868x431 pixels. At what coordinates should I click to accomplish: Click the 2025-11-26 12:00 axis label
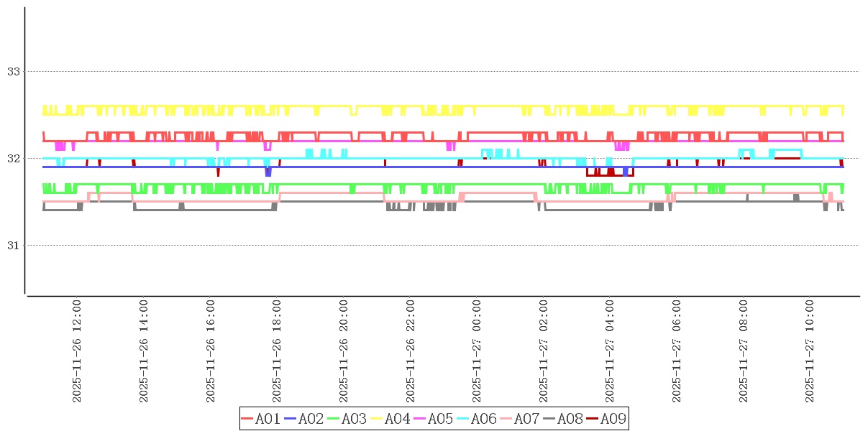point(76,351)
